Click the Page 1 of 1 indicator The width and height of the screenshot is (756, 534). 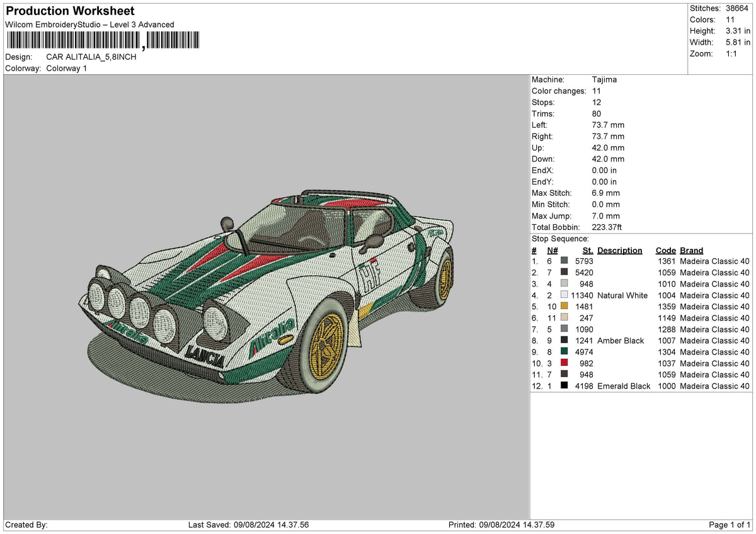click(730, 525)
